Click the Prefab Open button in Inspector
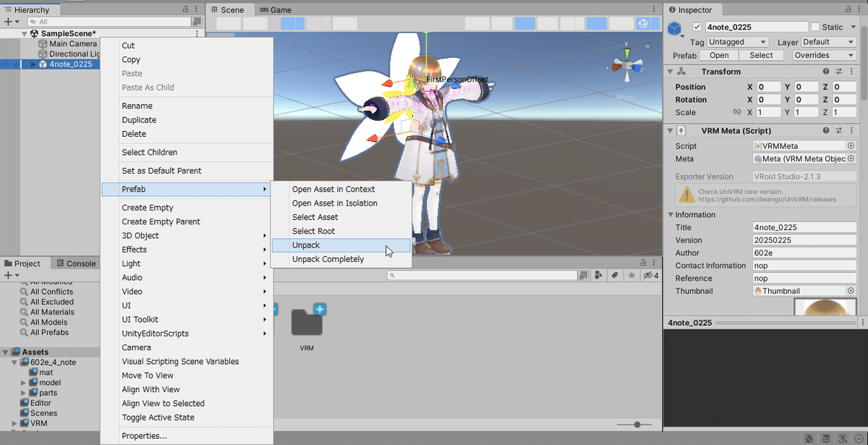 pos(719,55)
